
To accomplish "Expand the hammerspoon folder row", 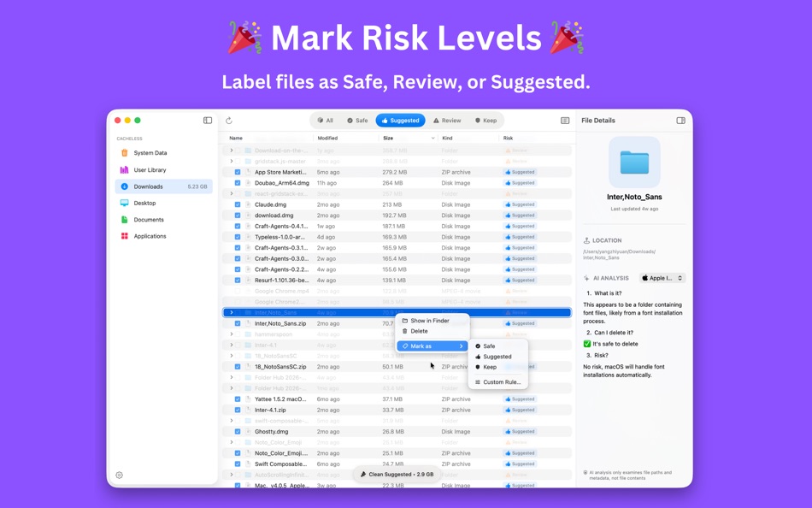I will pyautogui.click(x=231, y=334).
